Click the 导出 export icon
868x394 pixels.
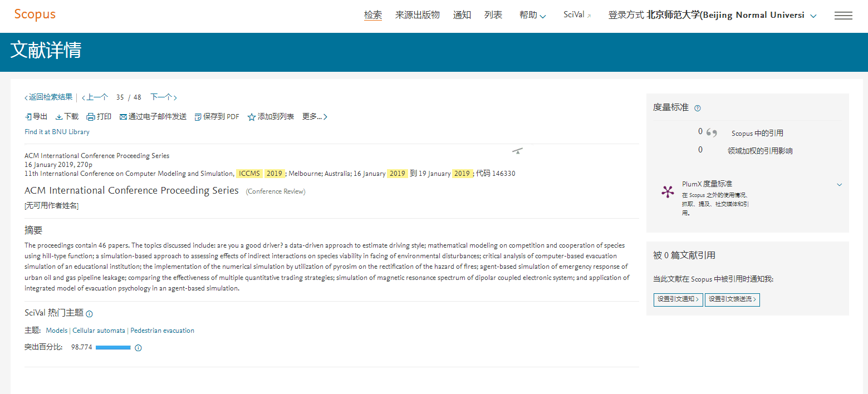(x=28, y=117)
